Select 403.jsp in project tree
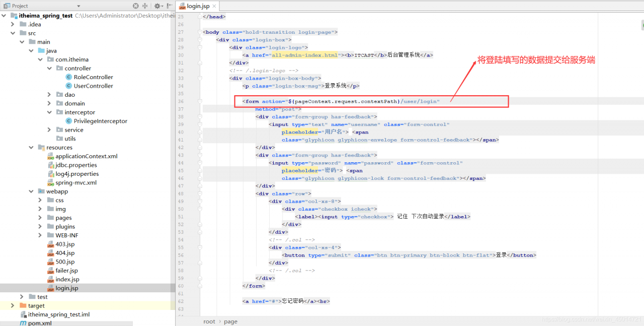Screen dimensions: 644x326 [x=61, y=244]
